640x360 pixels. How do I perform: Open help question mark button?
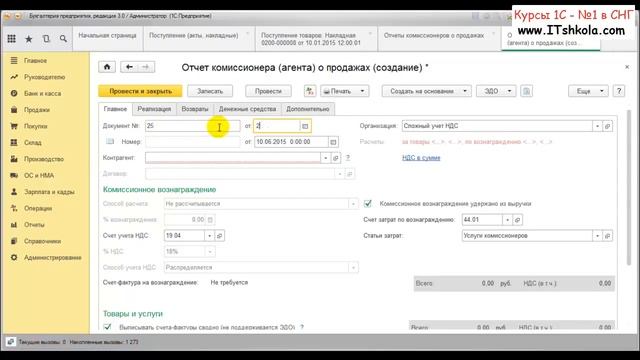pos(619,91)
